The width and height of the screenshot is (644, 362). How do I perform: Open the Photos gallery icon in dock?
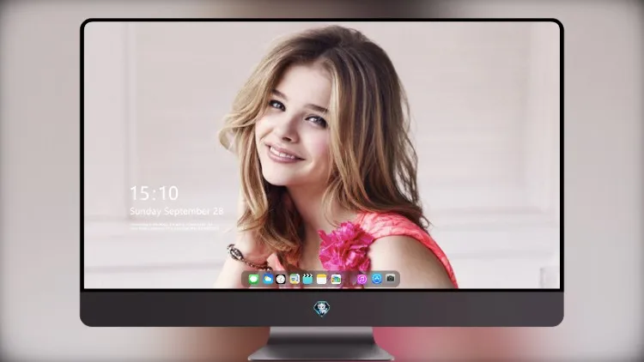[x=336, y=280]
